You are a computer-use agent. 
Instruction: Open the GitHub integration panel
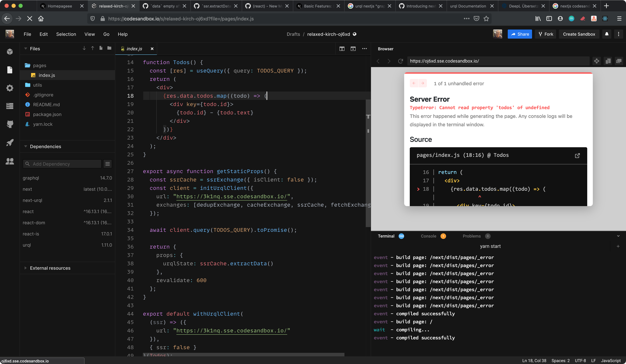click(10, 124)
